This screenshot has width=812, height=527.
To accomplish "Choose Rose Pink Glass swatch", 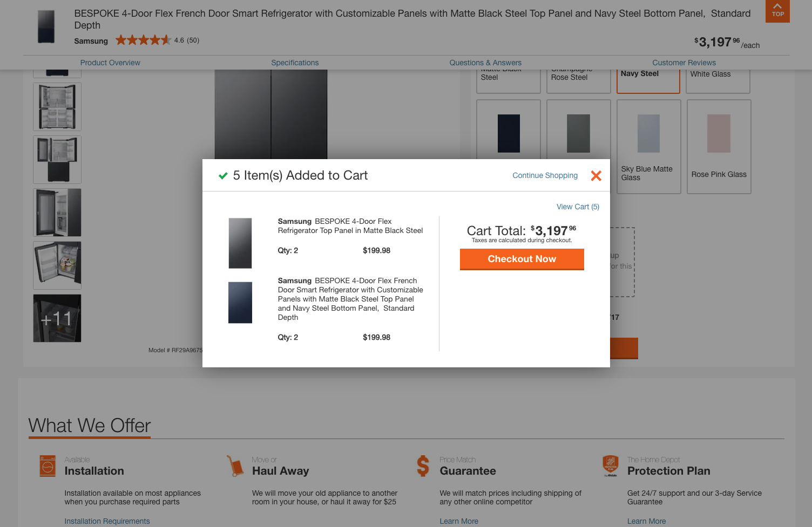I will pyautogui.click(x=719, y=147).
